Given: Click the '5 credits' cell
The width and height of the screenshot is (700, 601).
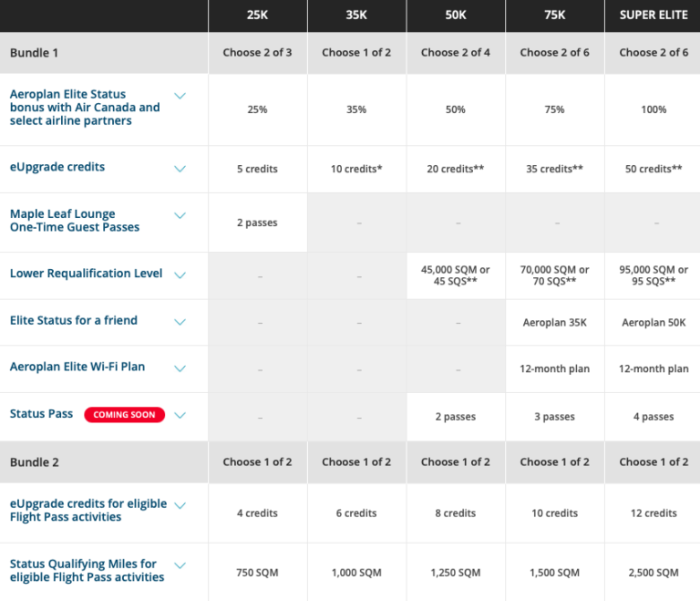Looking at the screenshot, I should tap(258, 169).
